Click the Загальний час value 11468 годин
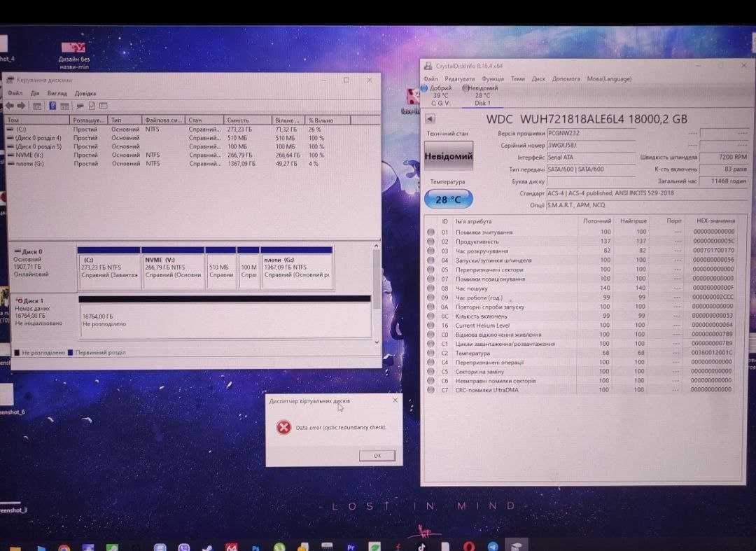This screenshot has height=551, width=756. pyautogui.click(x=724, y=181)
